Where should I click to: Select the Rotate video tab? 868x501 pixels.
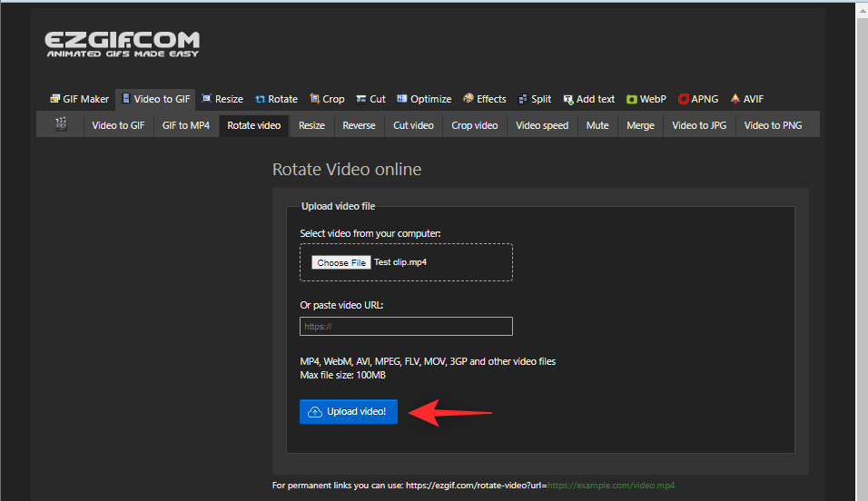pyautogui.click(x=254, y=125)
